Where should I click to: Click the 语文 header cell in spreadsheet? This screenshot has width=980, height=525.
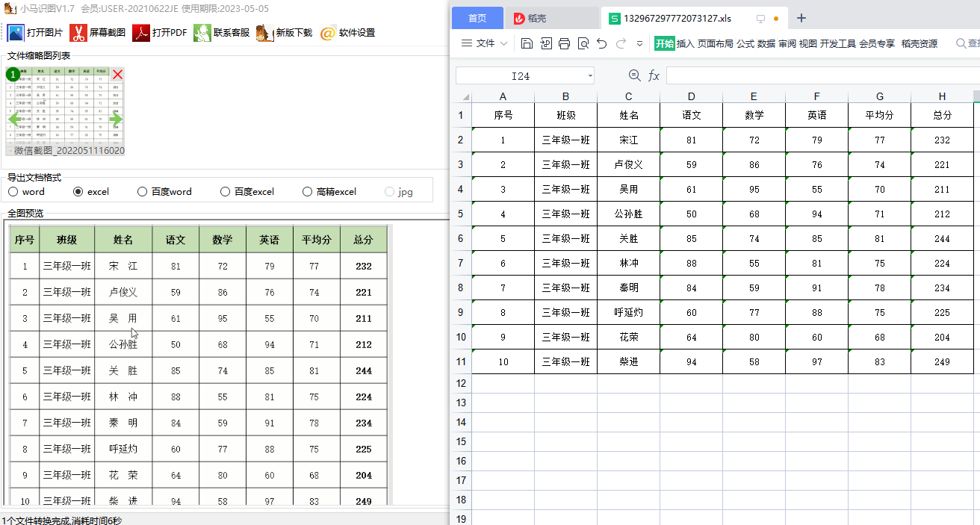[x=691, y=115]
